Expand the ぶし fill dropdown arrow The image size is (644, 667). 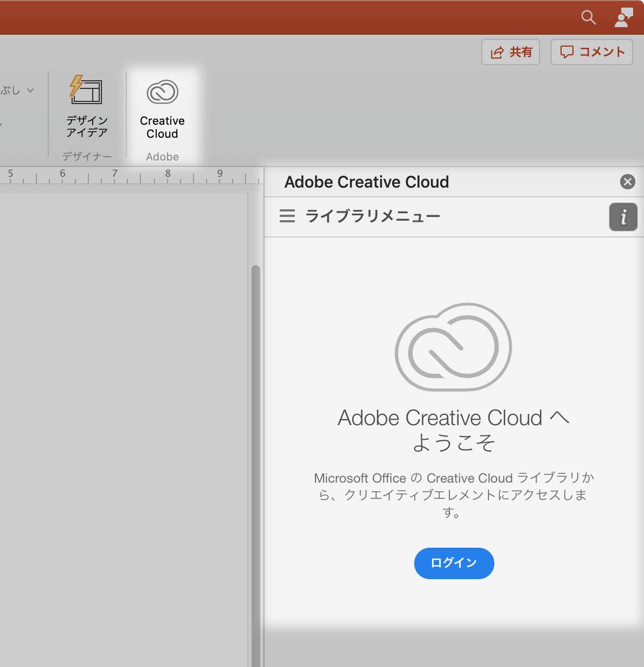(30, 90)
